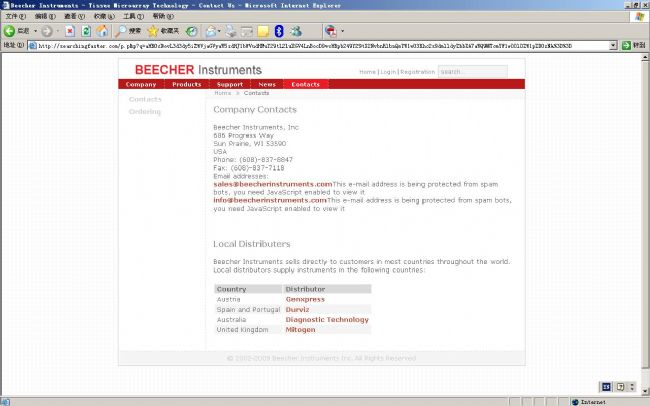Click the browser Back arrow button
Image resolution: width=650 pixels, height=406 pixels.
(x=10, y=31)
